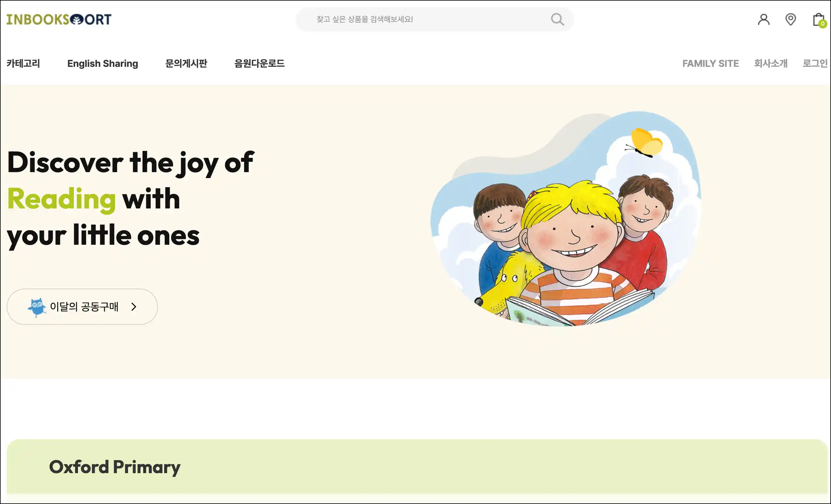Open the user account profile icon
The image size is (831, 504).
point(764,19)
